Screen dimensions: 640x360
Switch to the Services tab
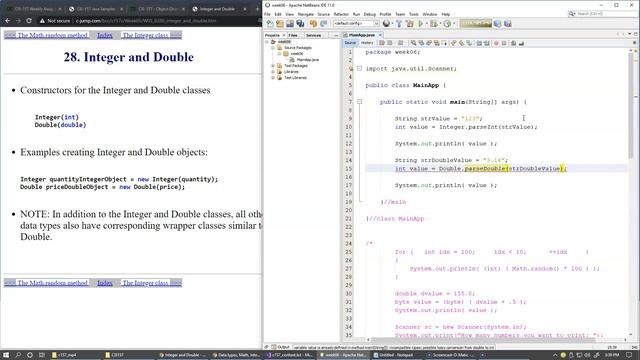[x=313, y=36]
